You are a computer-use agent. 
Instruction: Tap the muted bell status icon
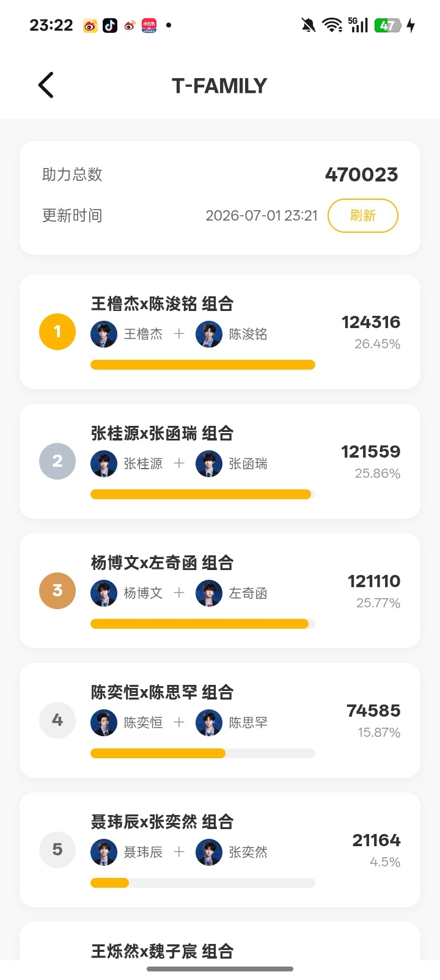[309, 25]
